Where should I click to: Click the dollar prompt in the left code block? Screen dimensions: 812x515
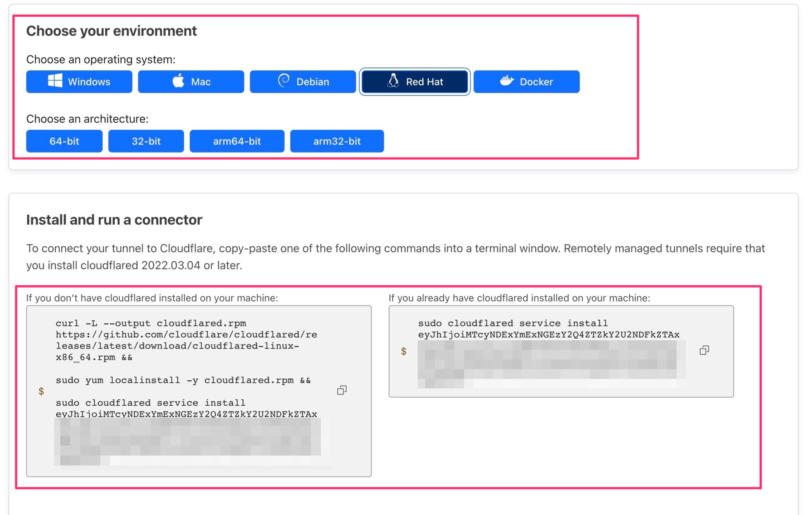(x=41, y=391)
